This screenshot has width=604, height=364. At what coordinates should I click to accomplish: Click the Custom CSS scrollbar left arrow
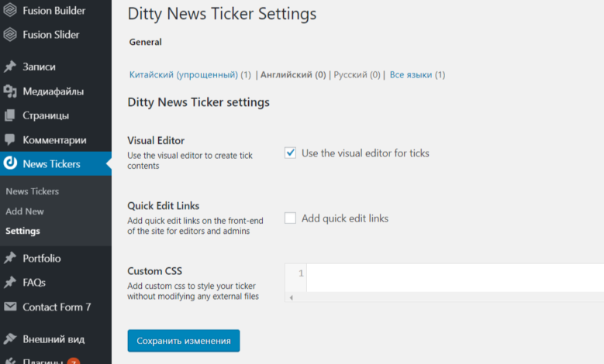(x=292, y=297)
